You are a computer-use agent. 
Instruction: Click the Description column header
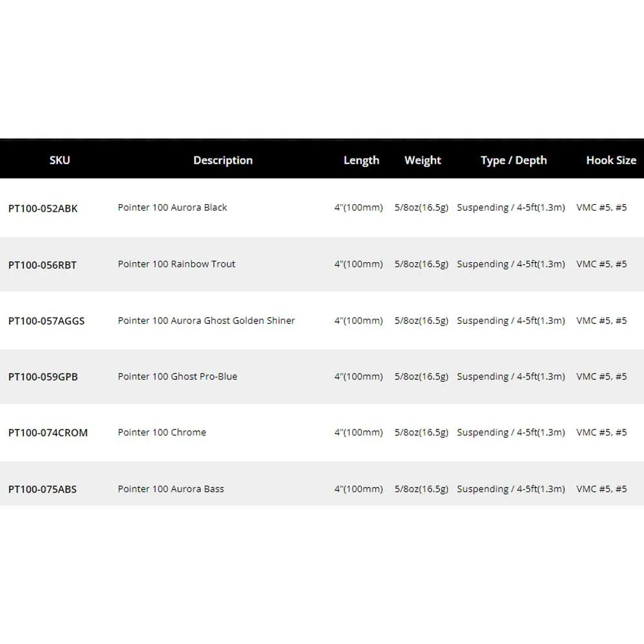click(x=223, y=160)
